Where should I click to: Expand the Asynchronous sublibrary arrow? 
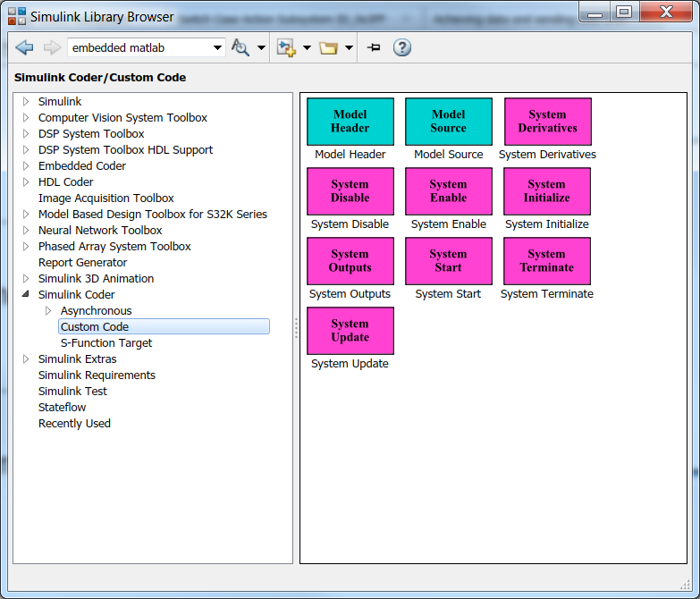[48, 310]
